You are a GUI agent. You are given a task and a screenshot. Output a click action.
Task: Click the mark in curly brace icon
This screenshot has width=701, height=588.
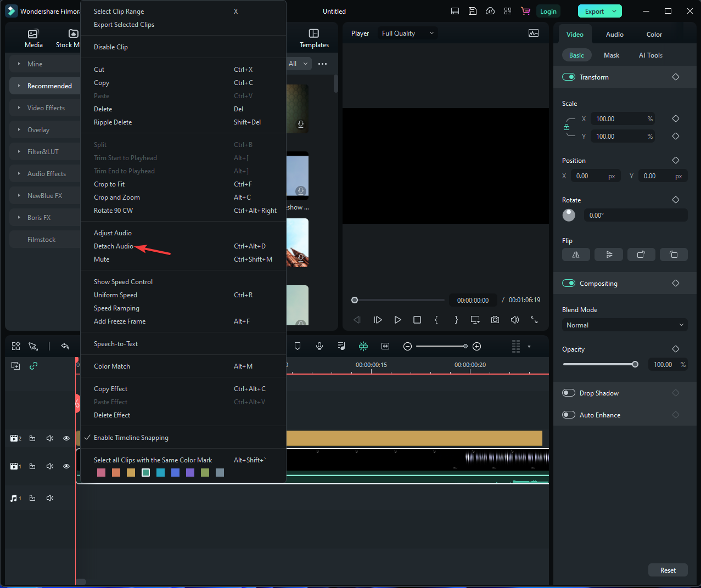(436, 320)
